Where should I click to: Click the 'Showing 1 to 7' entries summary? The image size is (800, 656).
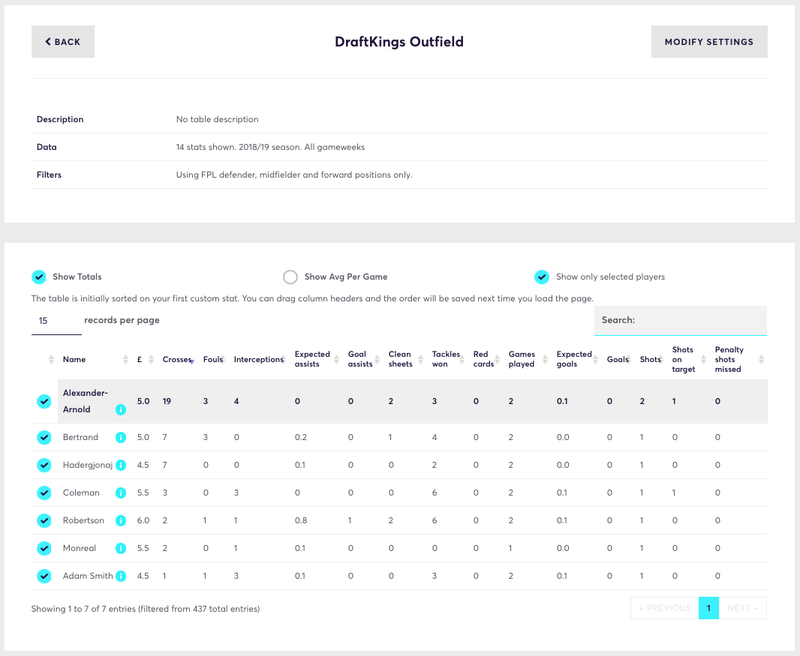(145, 609)
